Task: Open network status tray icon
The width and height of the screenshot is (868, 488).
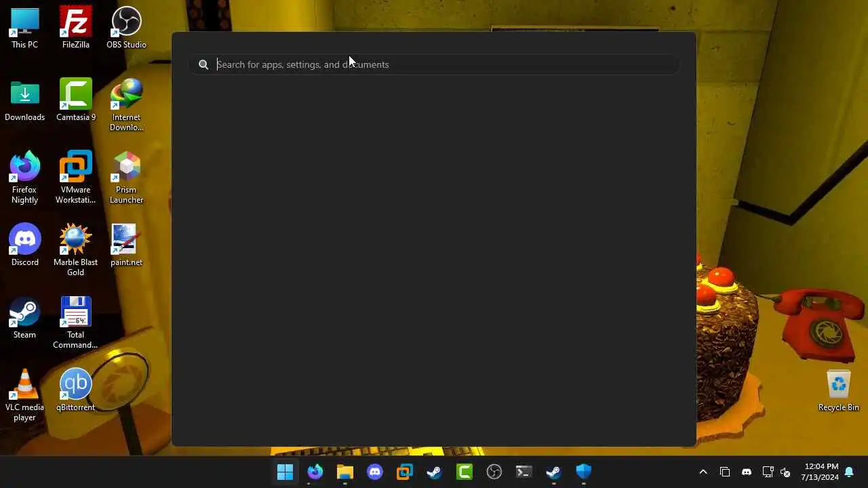Action: [768, 472]
